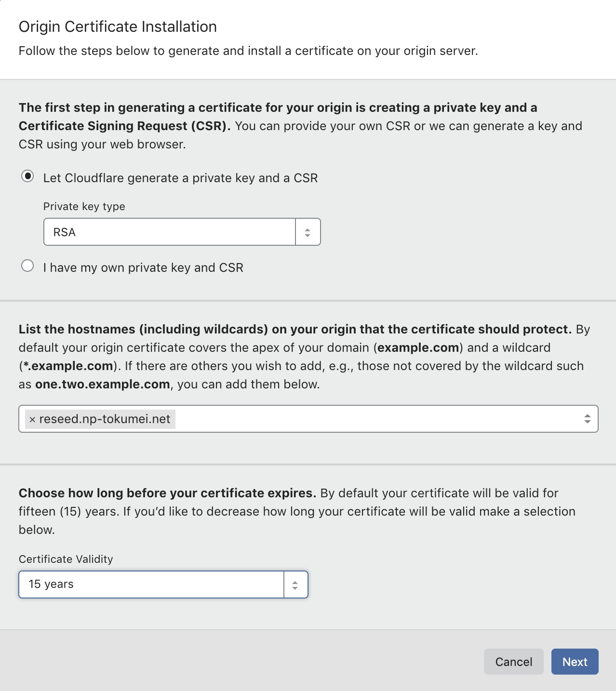This screenshot has height=691, width=616.
Task: Click the "Private key type" label
Action: [x=84, y=206]
